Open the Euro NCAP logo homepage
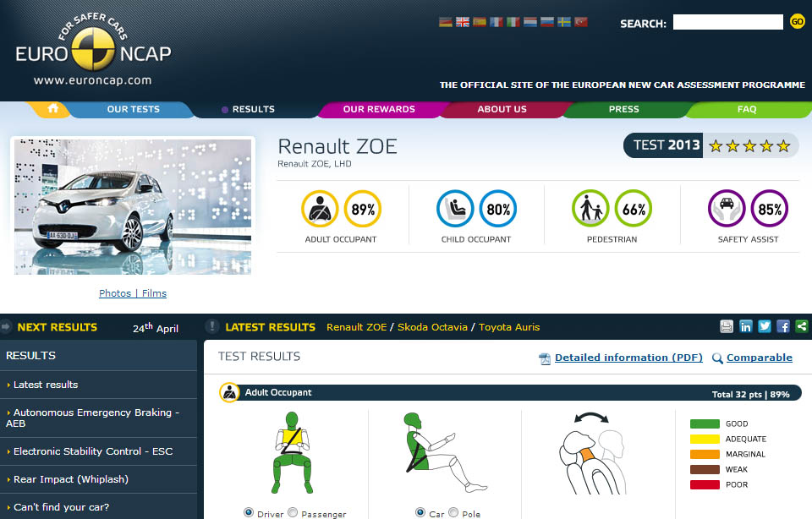This screenshot has width=812, height=519. [93, 49]
